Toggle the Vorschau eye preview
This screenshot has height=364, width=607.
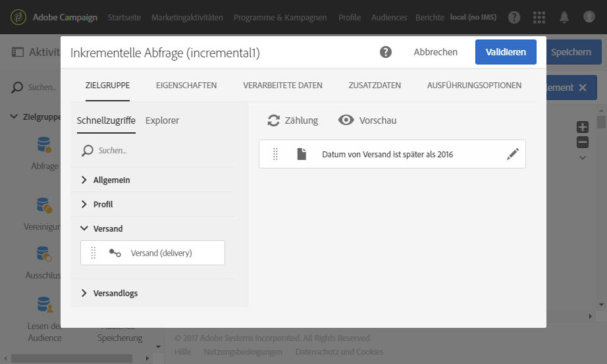[346, 120]
